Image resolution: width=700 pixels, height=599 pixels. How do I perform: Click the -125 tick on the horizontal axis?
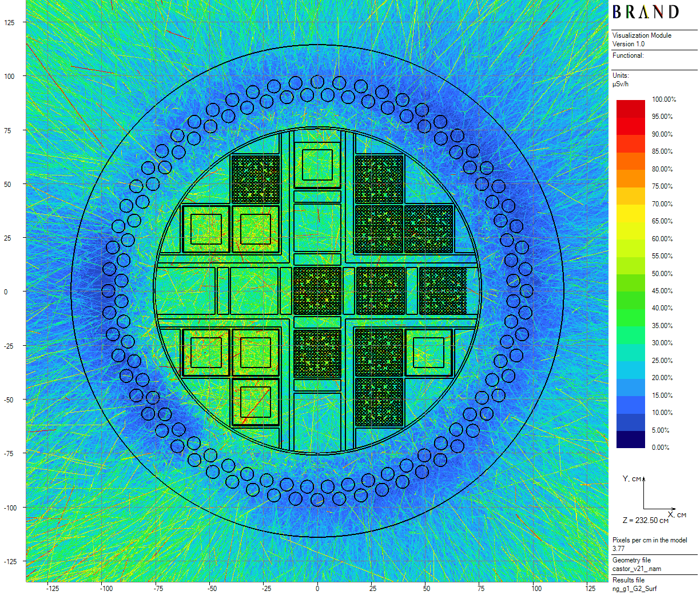tap(52, 588)
